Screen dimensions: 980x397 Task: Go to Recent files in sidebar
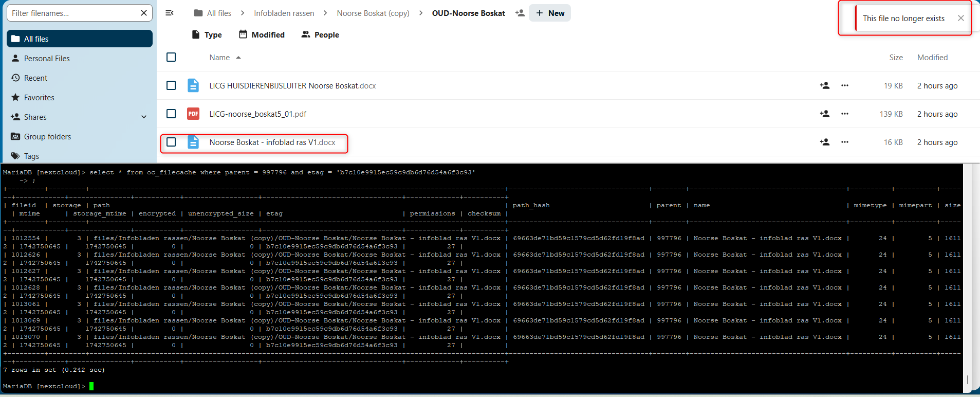pyautogui.click(x=35, y=78)
